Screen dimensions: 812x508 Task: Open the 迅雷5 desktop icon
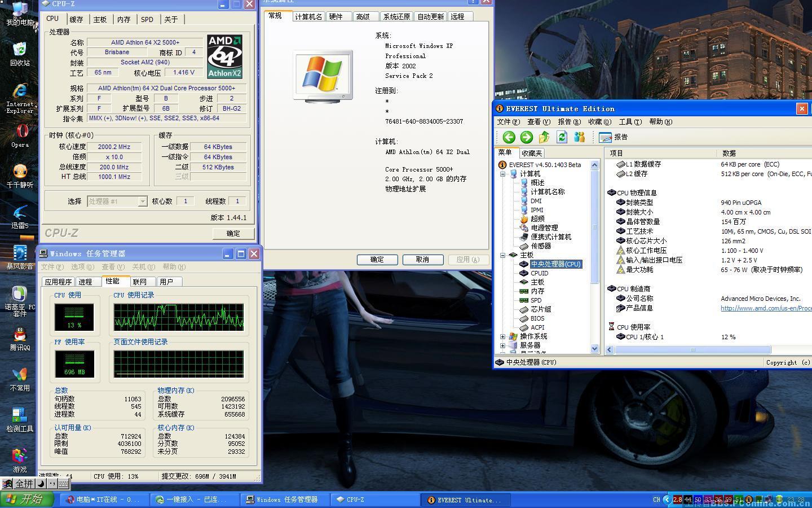click(20, 216)
